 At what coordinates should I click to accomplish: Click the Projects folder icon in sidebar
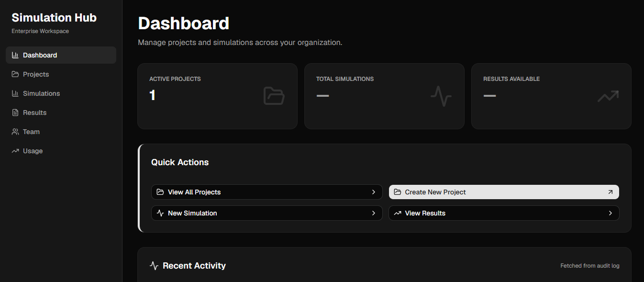[x=15, y=74]
